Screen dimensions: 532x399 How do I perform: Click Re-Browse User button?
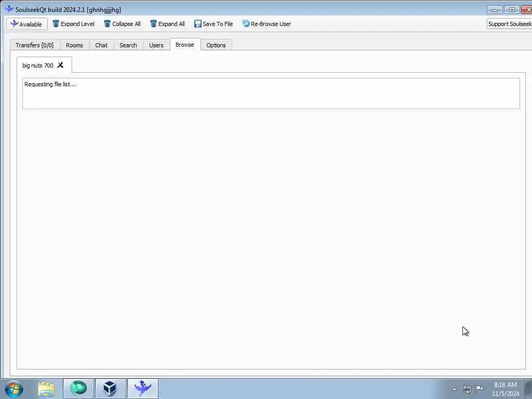[267, 24]
